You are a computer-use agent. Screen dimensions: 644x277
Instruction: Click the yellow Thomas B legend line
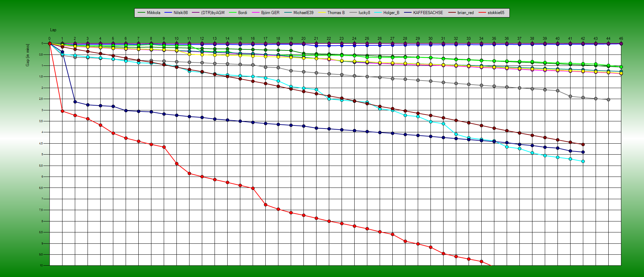click(322, 13)
